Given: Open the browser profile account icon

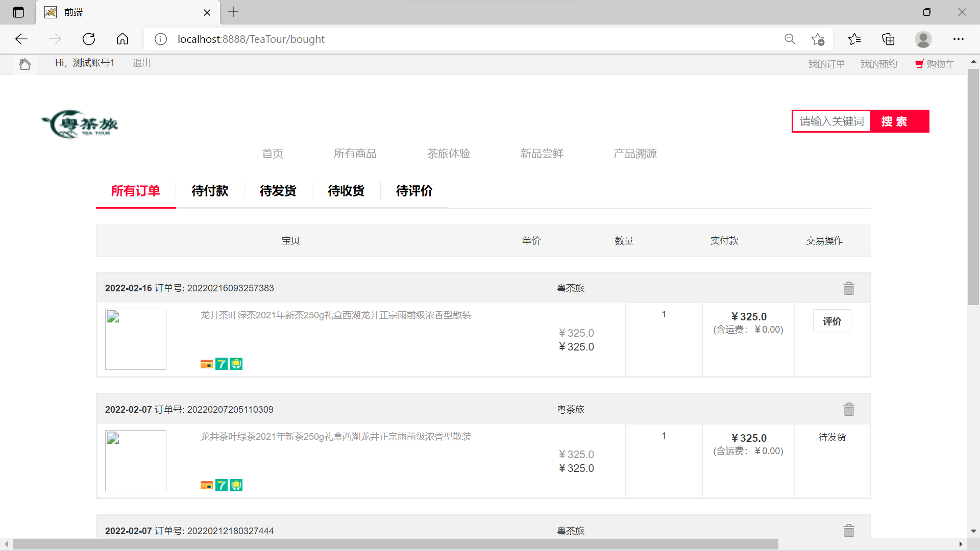Looking at the screenshot, I should [x=923, y=39].
